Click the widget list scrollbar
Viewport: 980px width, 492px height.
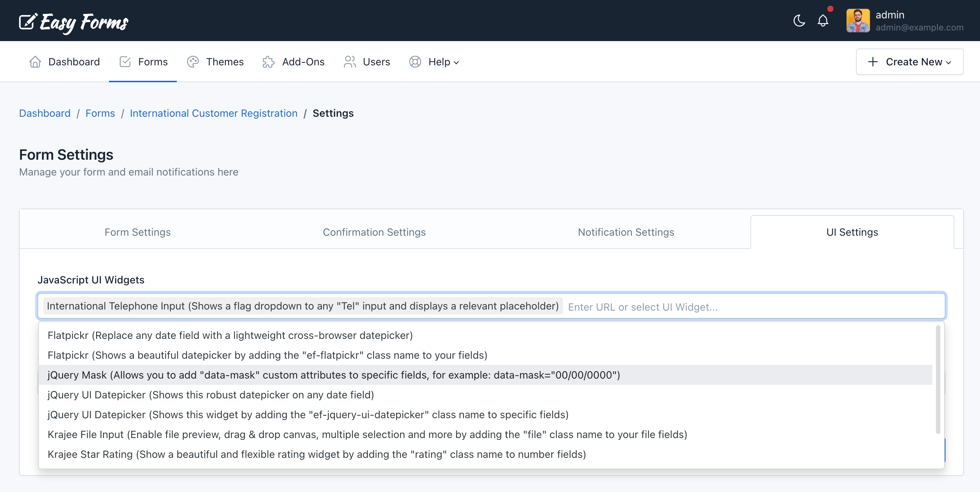point(938,379)
